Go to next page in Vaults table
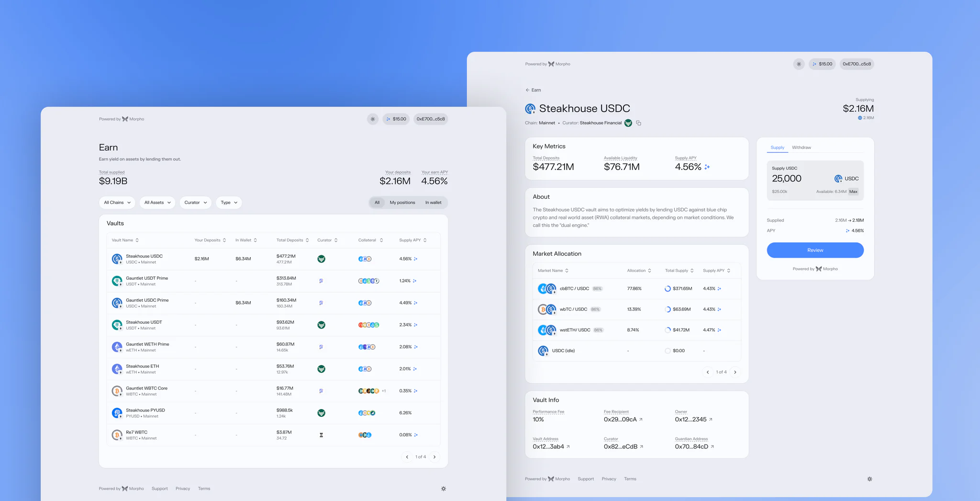 [x=434, y=457]
